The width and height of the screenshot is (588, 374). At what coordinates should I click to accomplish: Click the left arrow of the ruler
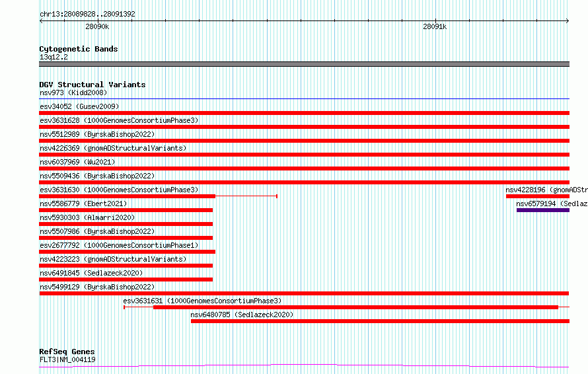(41, 20)
